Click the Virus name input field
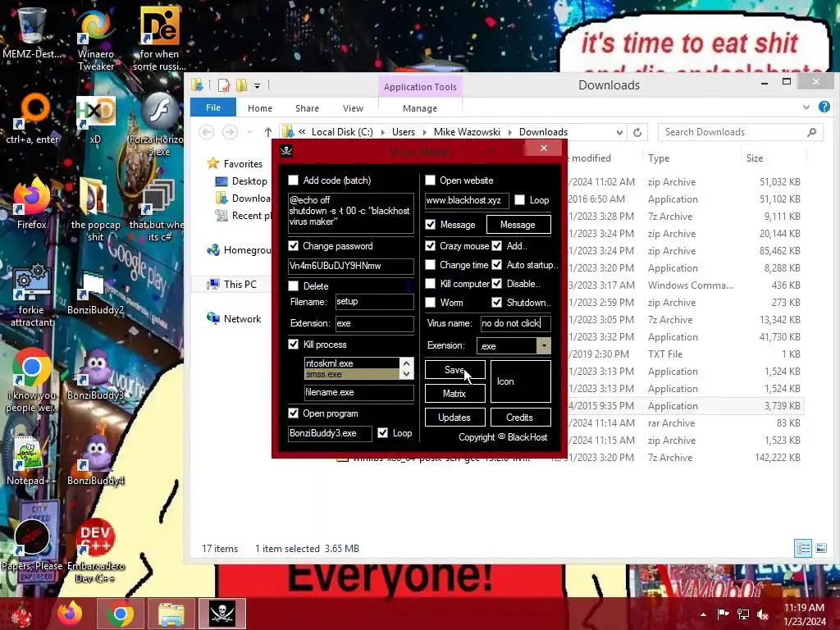 (x=515, y=323)
